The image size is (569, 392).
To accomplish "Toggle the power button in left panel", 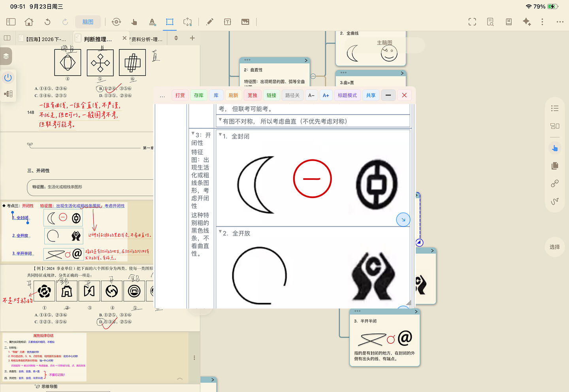I will (x=8, y=77).
